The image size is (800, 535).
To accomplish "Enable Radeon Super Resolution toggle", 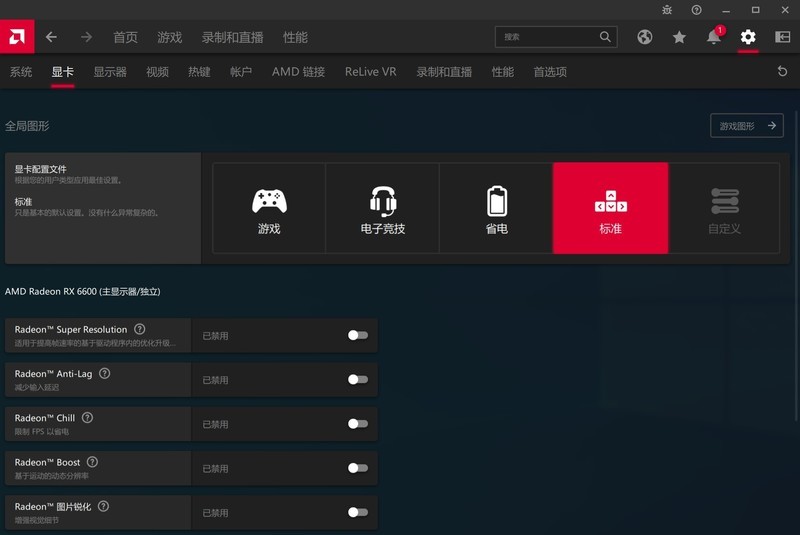I will 358,335.
